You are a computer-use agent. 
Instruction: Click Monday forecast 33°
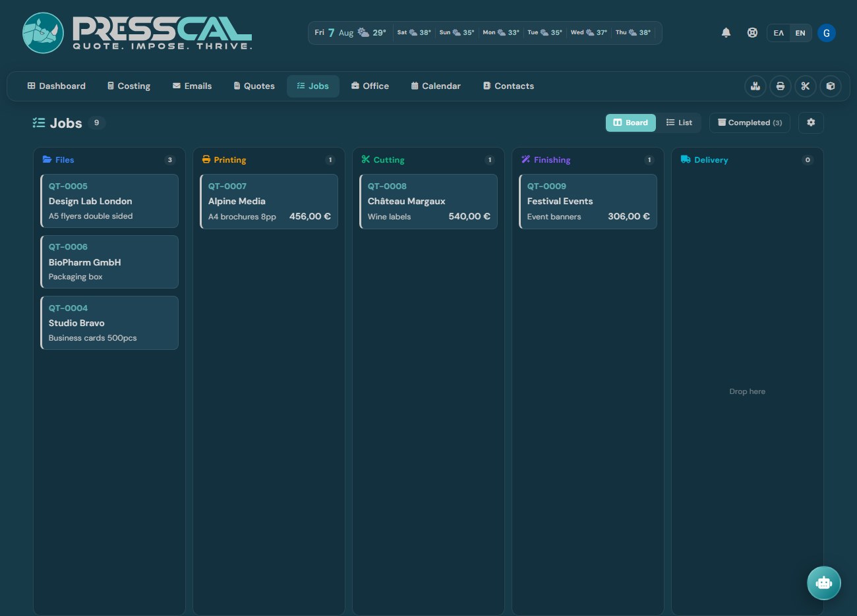[501, 32]
